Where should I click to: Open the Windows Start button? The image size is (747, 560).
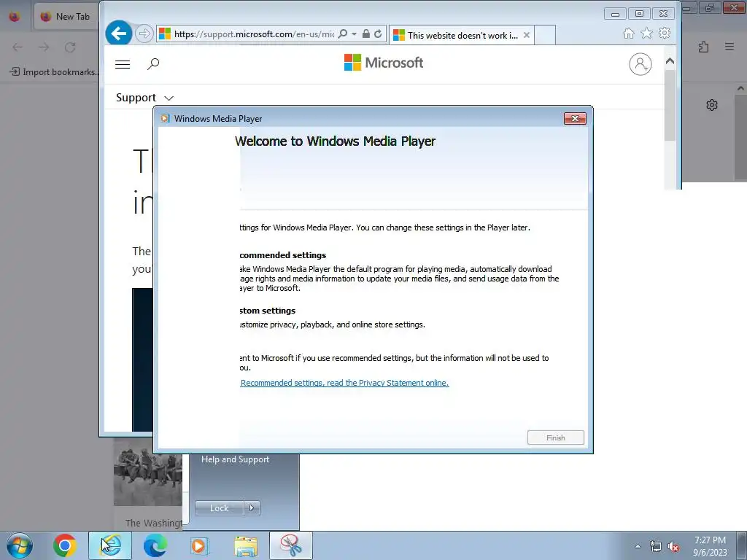tap(20, 545)
